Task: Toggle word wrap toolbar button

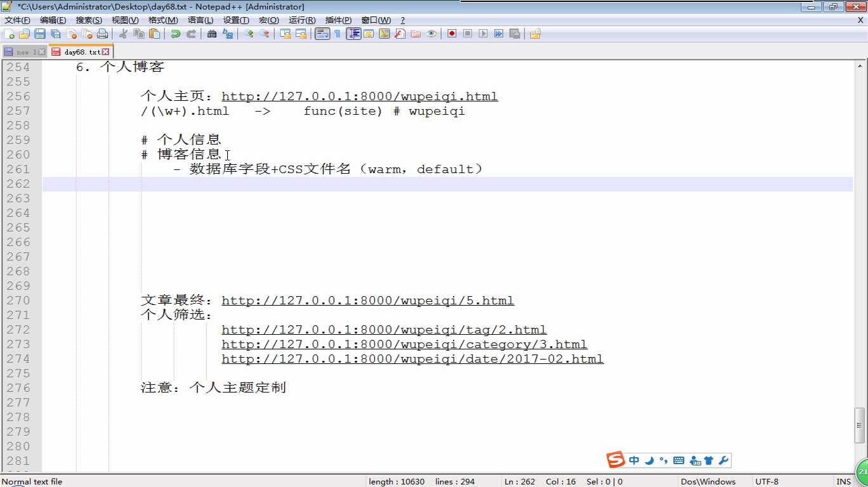Action: tap(322, 34)
